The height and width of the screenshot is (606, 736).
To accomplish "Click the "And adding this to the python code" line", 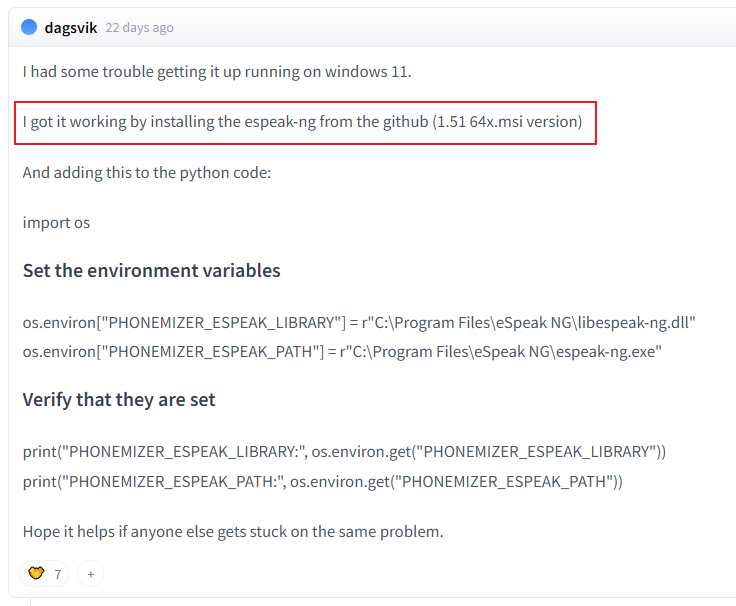I will [x=147, y=172].
